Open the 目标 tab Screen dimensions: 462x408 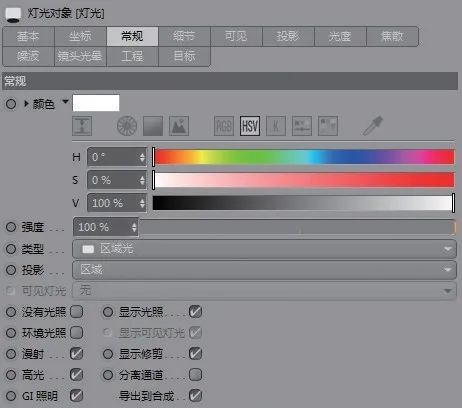pos(184,56)
